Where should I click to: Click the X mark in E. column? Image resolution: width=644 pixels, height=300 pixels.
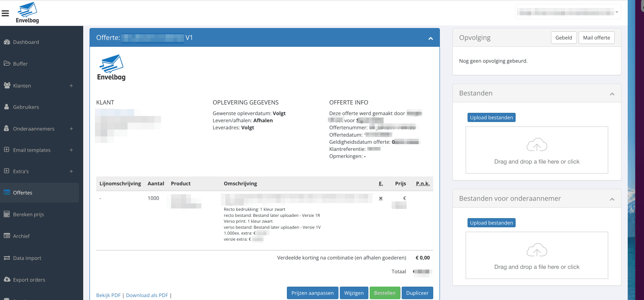point(381,198)
